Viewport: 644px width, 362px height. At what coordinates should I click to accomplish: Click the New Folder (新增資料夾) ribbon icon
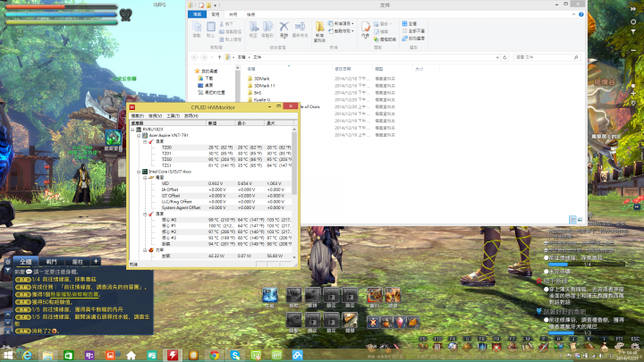click(319, 31)
